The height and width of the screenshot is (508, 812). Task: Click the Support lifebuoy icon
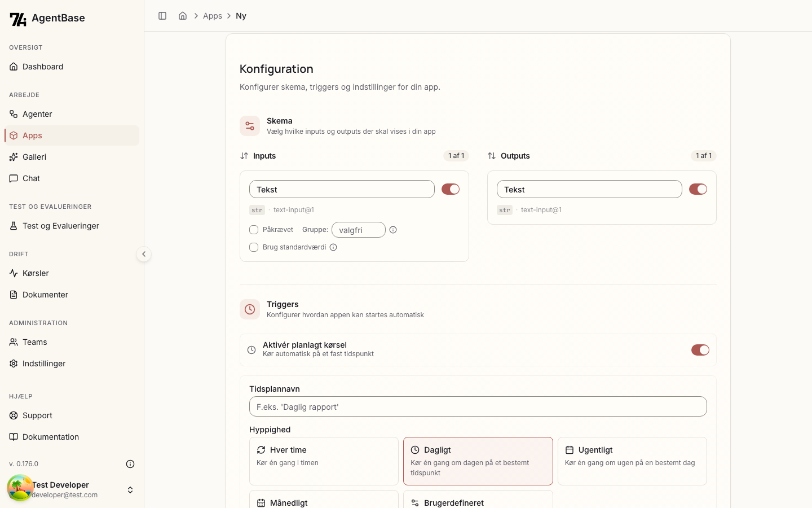[14, 415]
